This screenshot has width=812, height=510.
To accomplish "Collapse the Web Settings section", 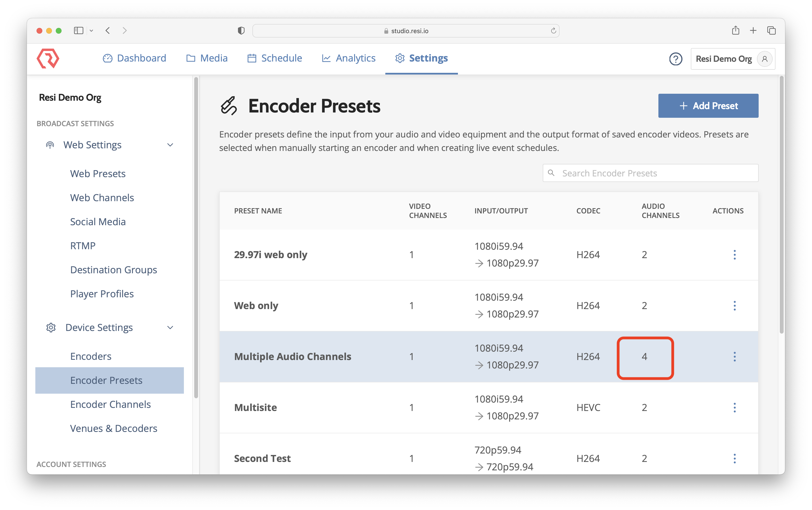I will click(170, 145).
